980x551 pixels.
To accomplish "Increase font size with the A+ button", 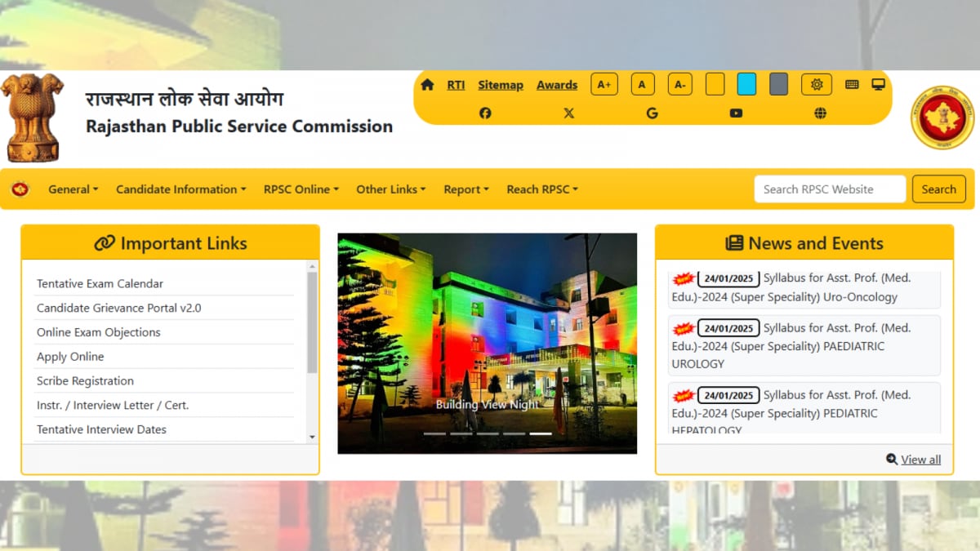I will [604, 83].
